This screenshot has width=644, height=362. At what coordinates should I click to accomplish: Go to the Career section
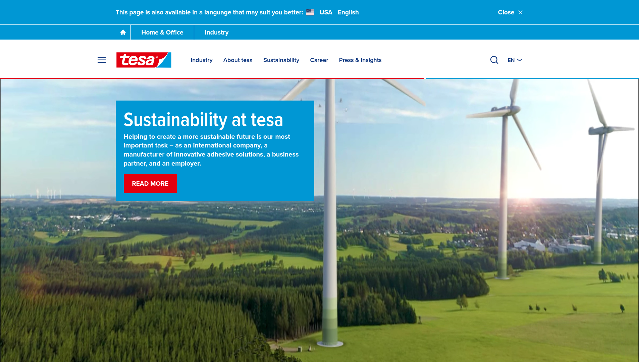319,60
